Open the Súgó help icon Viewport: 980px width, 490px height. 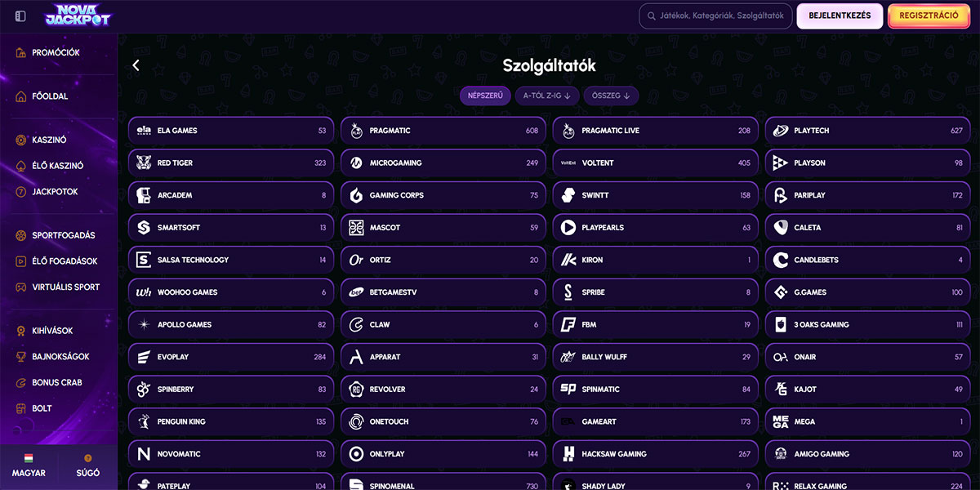(x=87, y=459)
